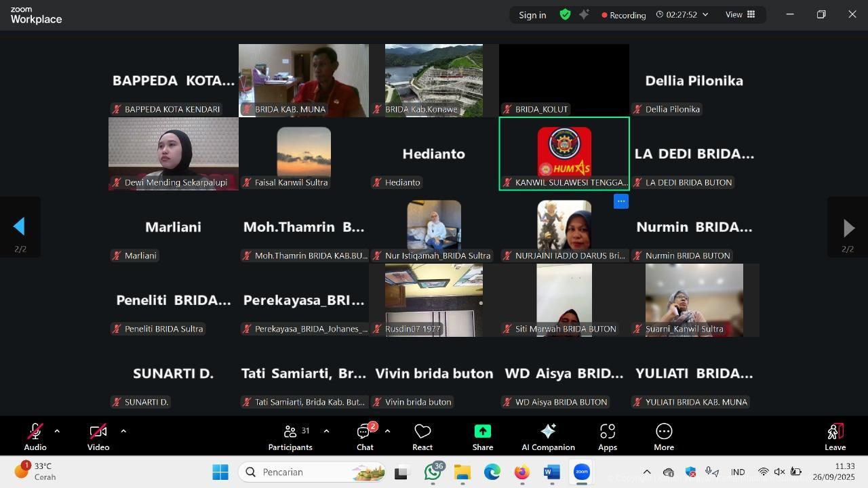Open WhatsApp from the taskbar
Screen dimensions: 868x488
click(432, 472)
